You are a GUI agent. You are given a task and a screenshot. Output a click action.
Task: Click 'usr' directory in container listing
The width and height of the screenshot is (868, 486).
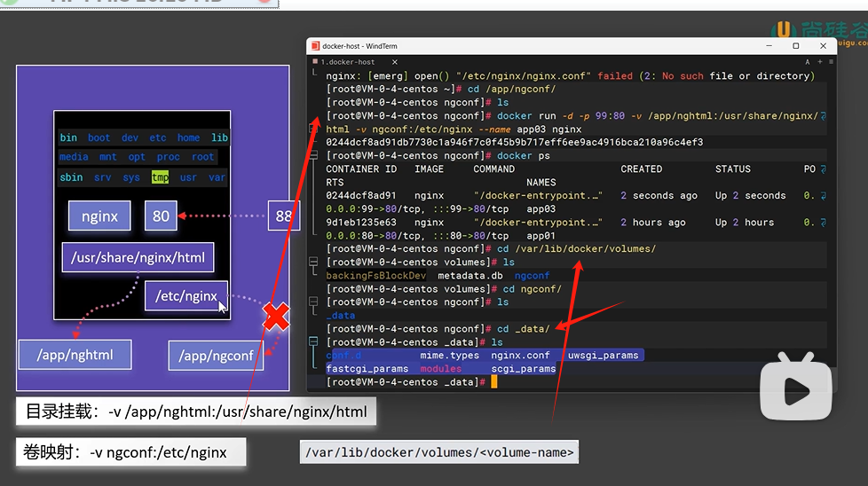[x=188, y=177]
